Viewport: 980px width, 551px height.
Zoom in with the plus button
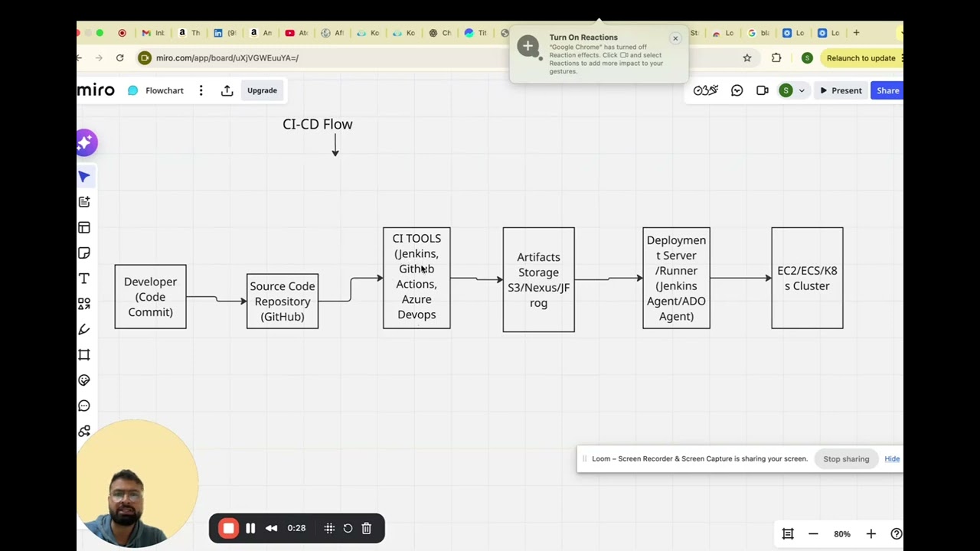click(871, 534)
